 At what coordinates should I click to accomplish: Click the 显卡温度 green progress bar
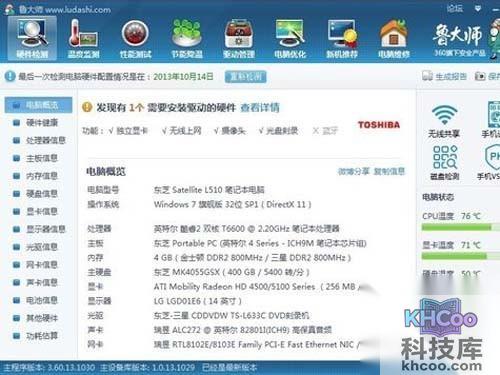pos(460,256)
